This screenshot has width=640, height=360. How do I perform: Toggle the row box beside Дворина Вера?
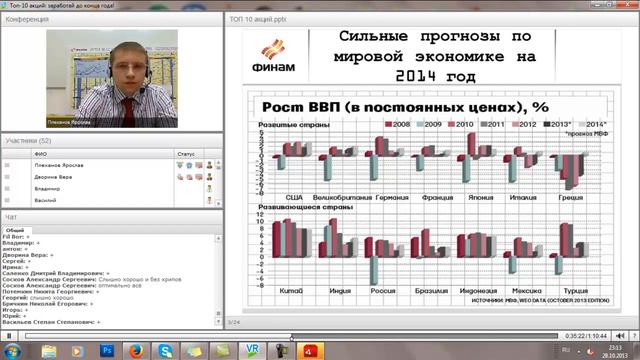(x=7, y=177)
